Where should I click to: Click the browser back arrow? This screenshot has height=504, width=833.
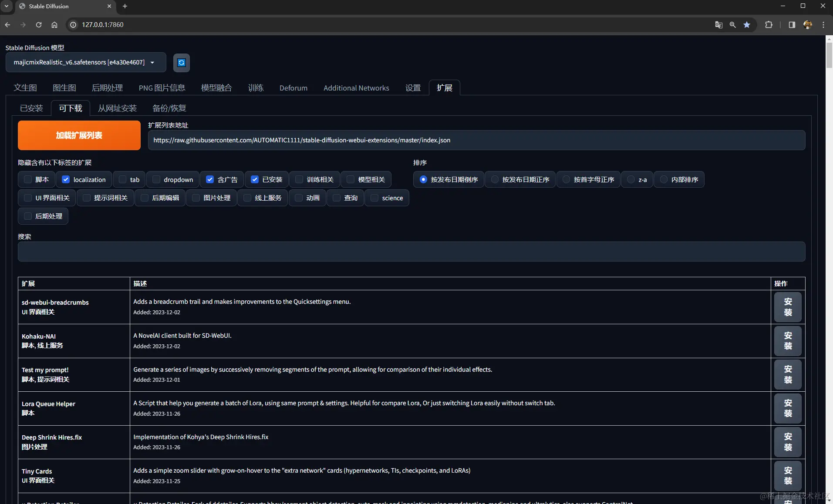pyautogui.click(x=7, y=25)
